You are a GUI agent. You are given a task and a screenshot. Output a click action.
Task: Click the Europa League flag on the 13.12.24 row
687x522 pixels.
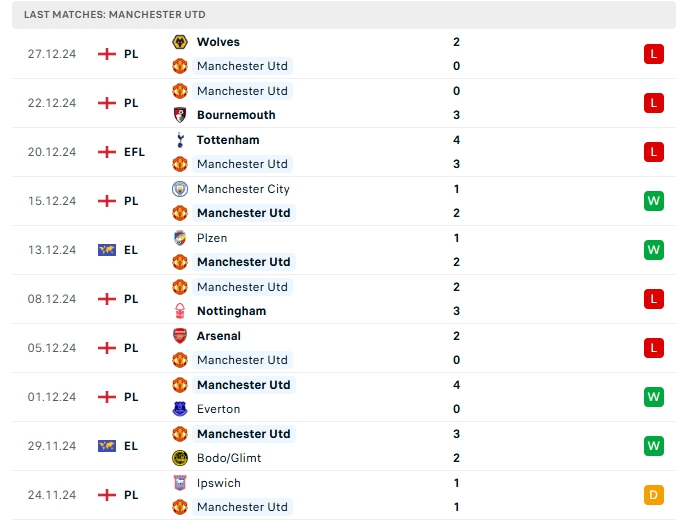pos(107,250)
